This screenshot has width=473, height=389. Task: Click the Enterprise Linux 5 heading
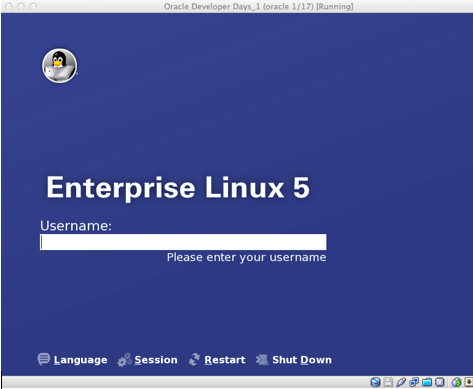pos(178,187)
